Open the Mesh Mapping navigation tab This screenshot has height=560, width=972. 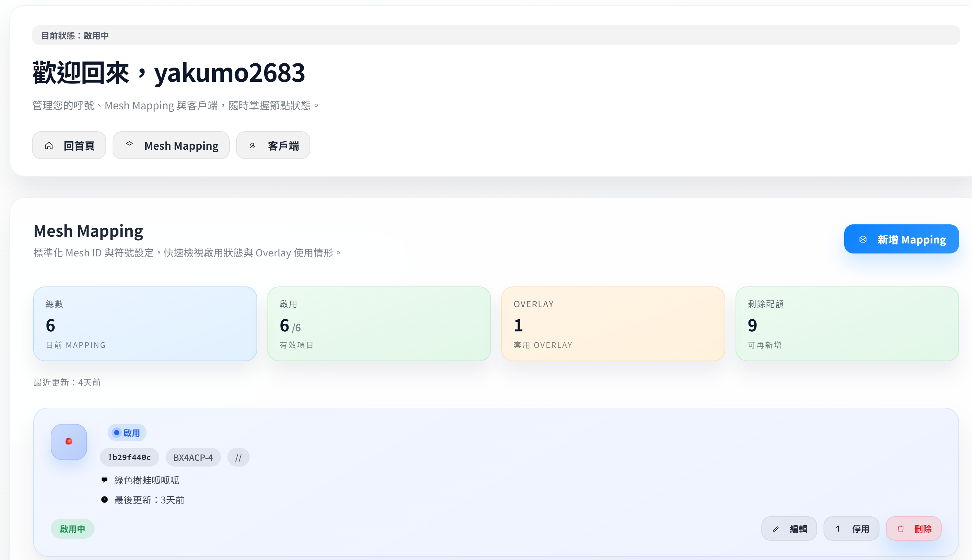[171, 145]
